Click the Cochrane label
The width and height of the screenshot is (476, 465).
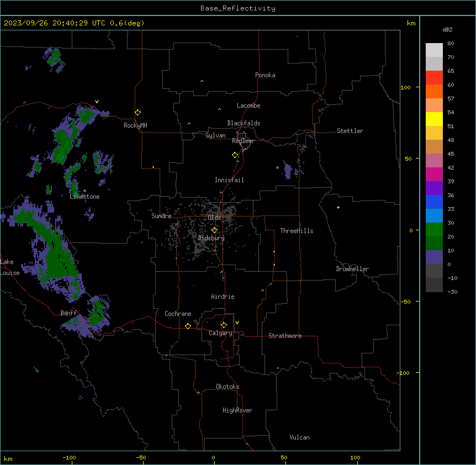click(x=178, y=314)
